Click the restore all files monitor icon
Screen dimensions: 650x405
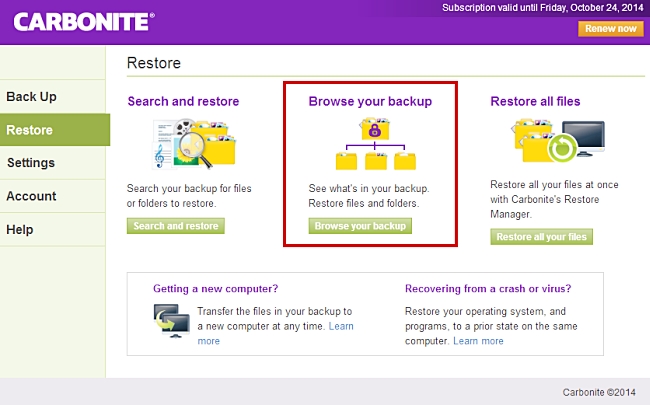(x=559, y=141)
